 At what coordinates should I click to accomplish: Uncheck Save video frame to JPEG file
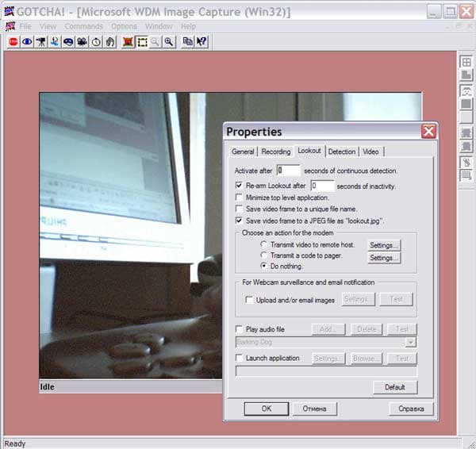(x=240, y=221)
